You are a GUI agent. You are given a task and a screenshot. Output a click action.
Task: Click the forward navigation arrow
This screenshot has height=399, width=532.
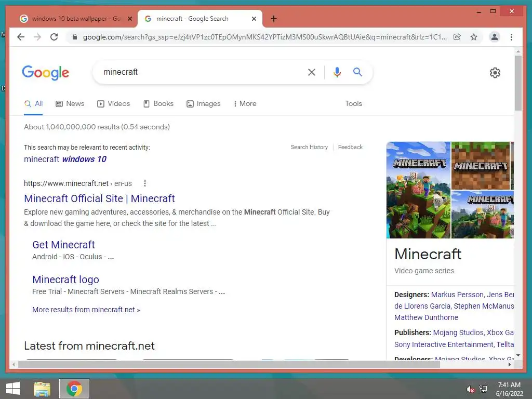[x=37, y=37]
